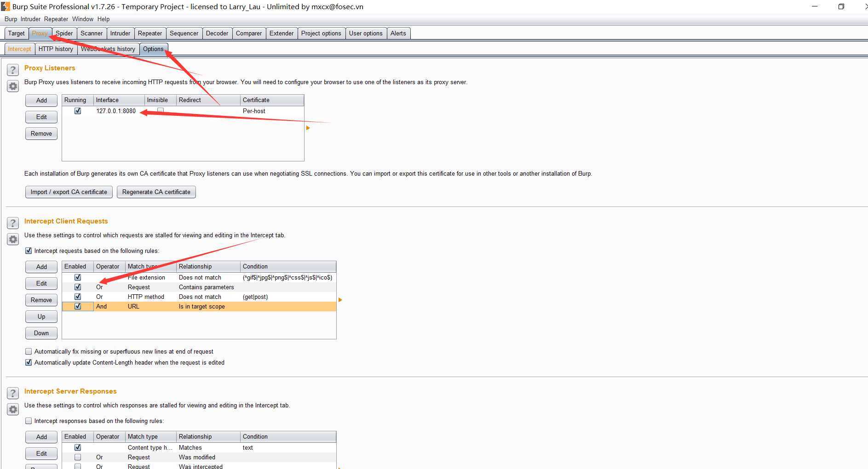
Task: Open the Window menu
Action: click(x=83, y=19)
